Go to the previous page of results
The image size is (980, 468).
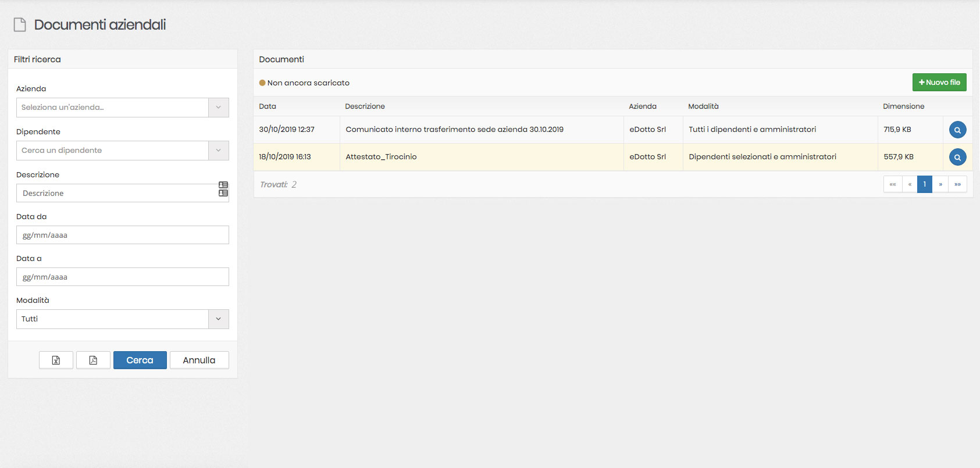point(910,184)
